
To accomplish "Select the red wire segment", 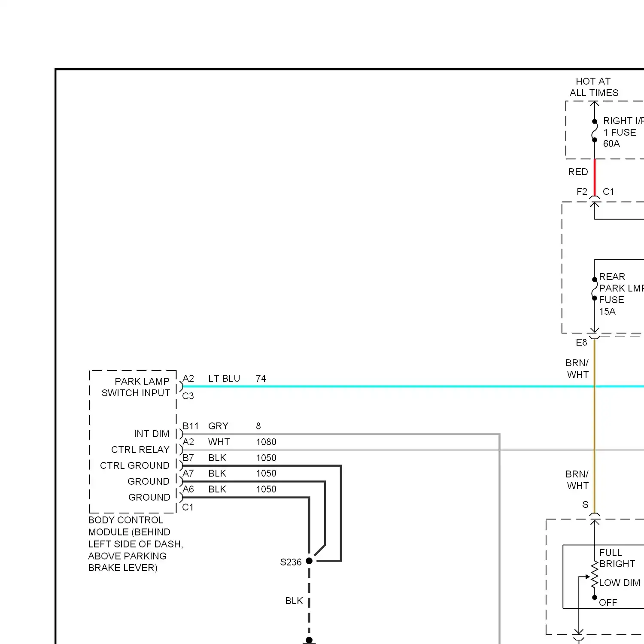I will [x=595, y=178].
